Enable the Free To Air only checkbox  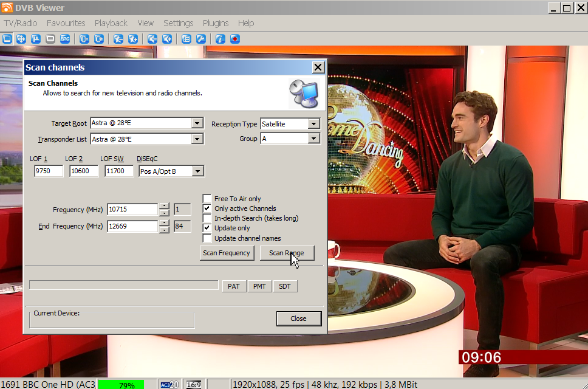pyautogui.click(x=207, y=199)
